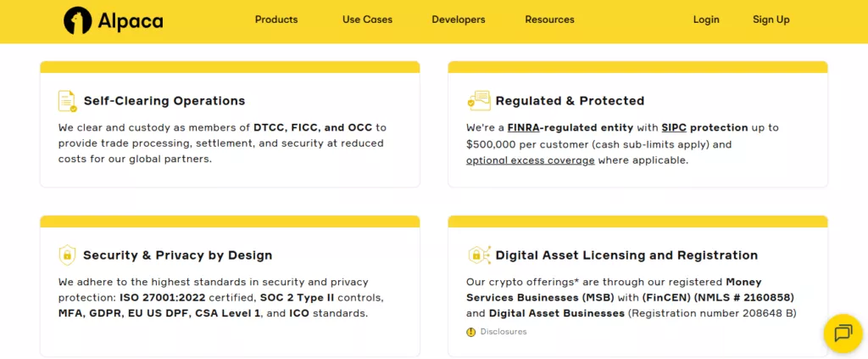
Task: Click the Digital Asset Licensing and Registration heading
Action: [x=626, y=255]
